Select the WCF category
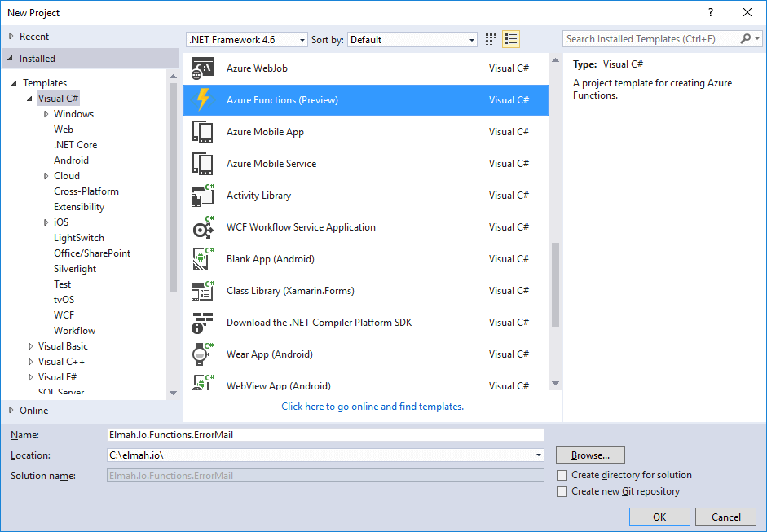 (64, 315)
